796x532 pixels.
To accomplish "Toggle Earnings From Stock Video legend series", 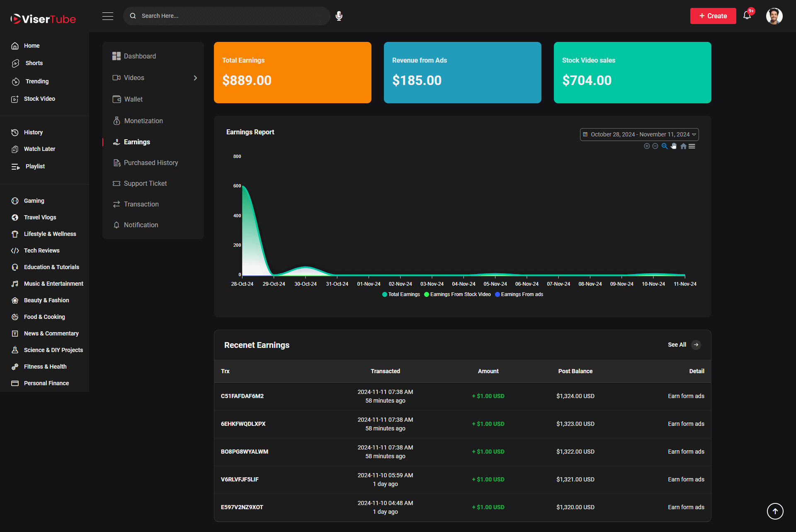I will point(457,294).
